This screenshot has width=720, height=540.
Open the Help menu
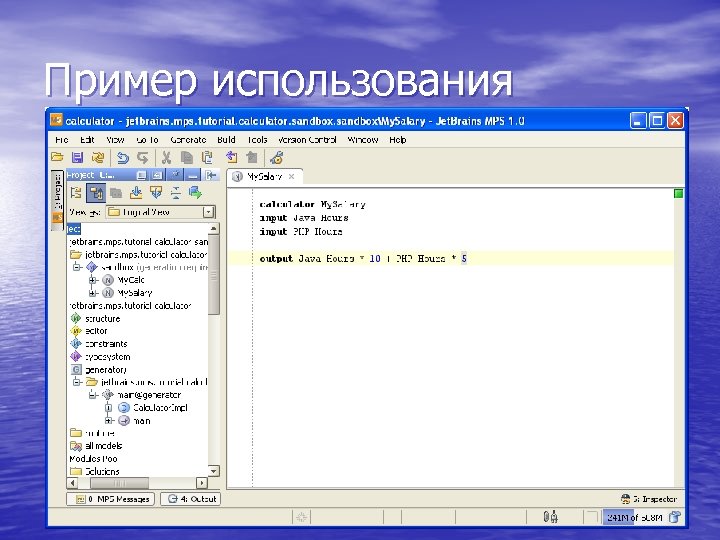click(x=398, y=140)
